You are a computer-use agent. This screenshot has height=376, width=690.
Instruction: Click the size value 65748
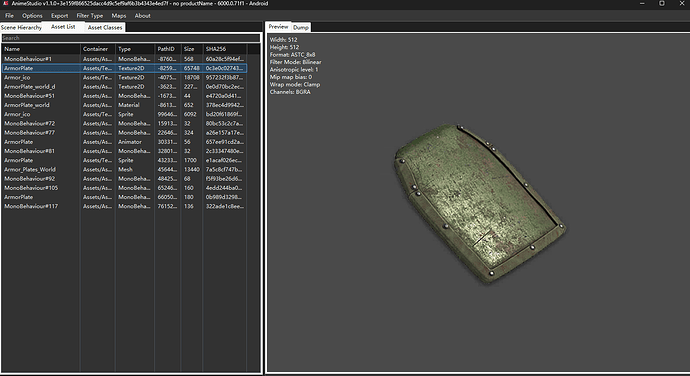(192, 68)
